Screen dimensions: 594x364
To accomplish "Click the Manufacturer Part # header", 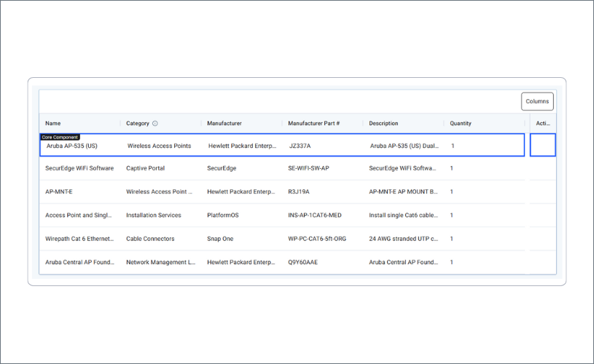I will pyautogui.click(x=313, y=123).
